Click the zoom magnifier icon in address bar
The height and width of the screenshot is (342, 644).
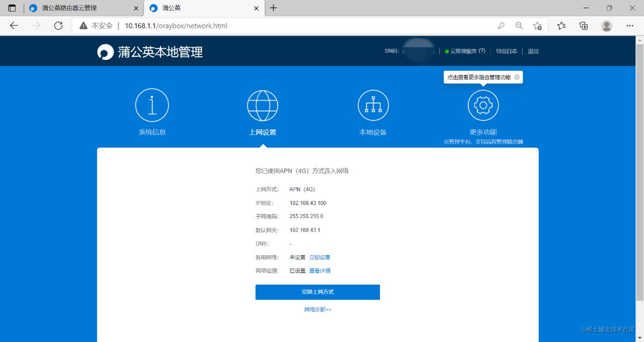coord(519,25)
